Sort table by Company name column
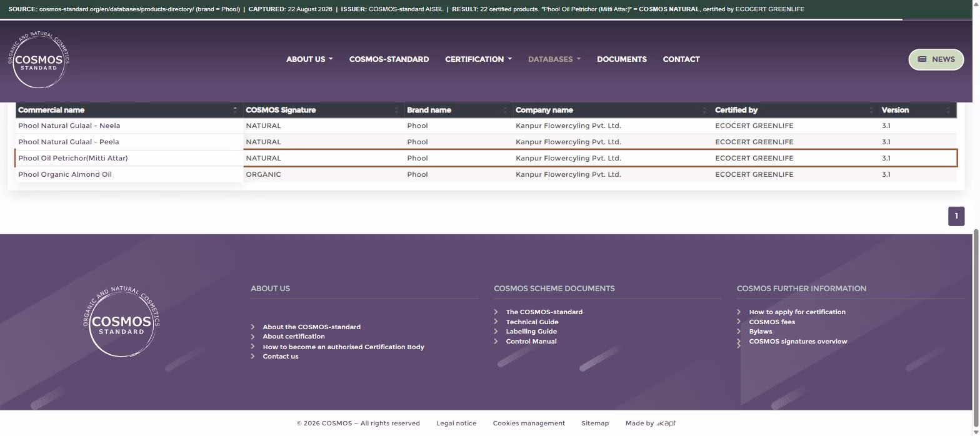Viewport: 980px width, 436px height. 612,110
